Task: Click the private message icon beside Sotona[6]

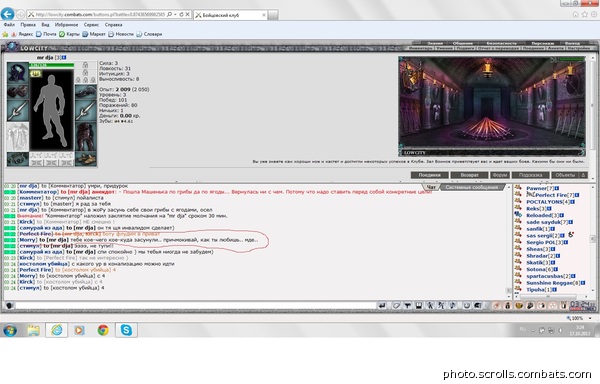Action: click(x=518, y=269)
